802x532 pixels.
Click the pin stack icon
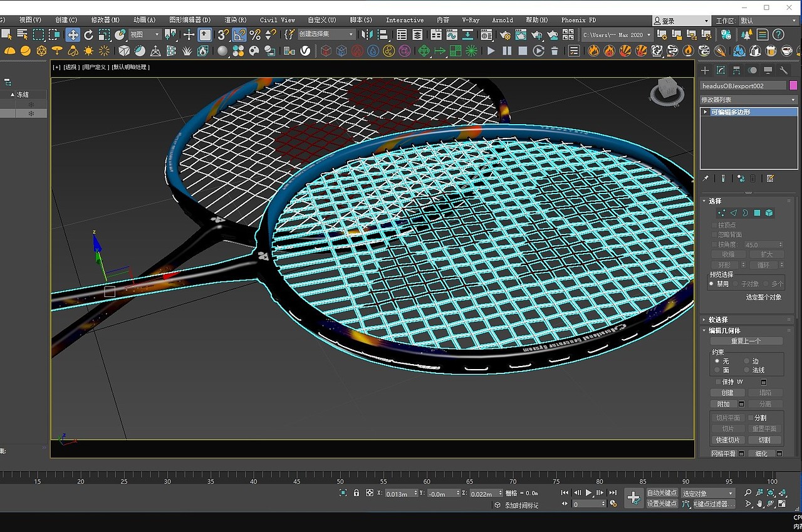pyautogui.click(x=706, y=179)
